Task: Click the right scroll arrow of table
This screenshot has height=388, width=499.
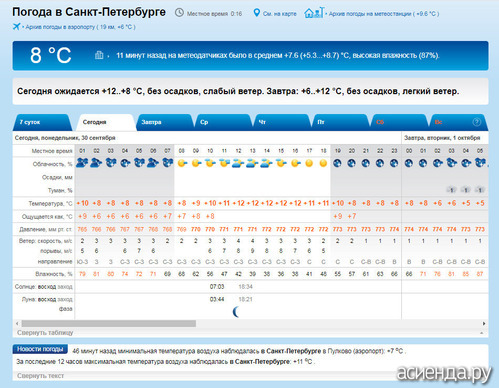Action: (x=484, y=323)
